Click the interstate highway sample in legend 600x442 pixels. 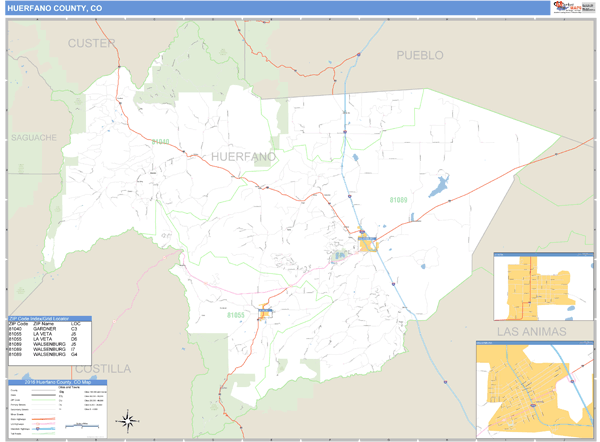pyautogui.click(x=44, y=429)
